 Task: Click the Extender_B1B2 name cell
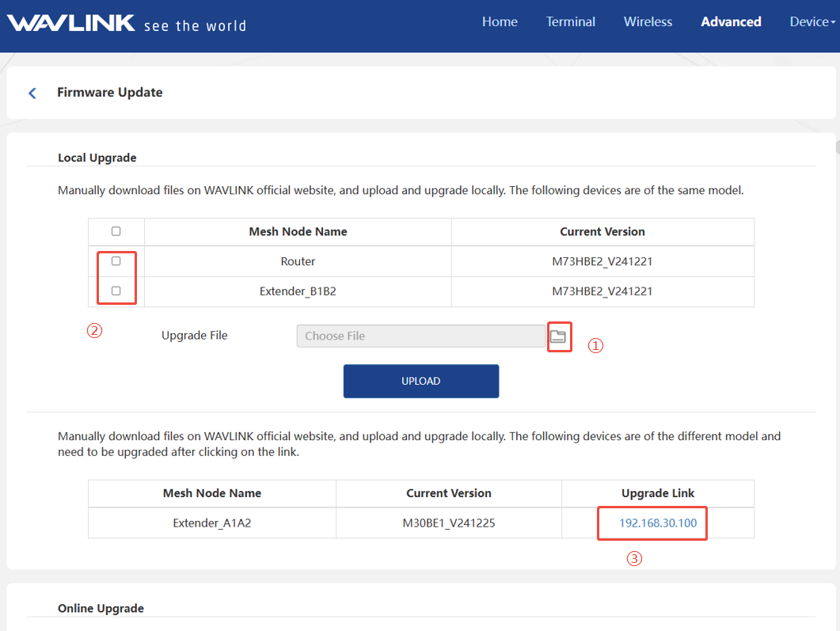pos(298,291)
